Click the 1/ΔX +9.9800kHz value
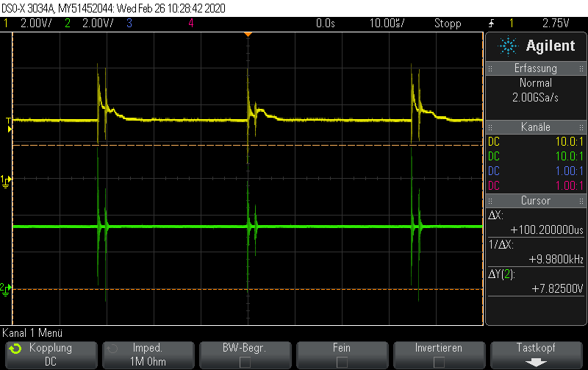This screenshot has height=370, width=588. (x=556, y=259)
